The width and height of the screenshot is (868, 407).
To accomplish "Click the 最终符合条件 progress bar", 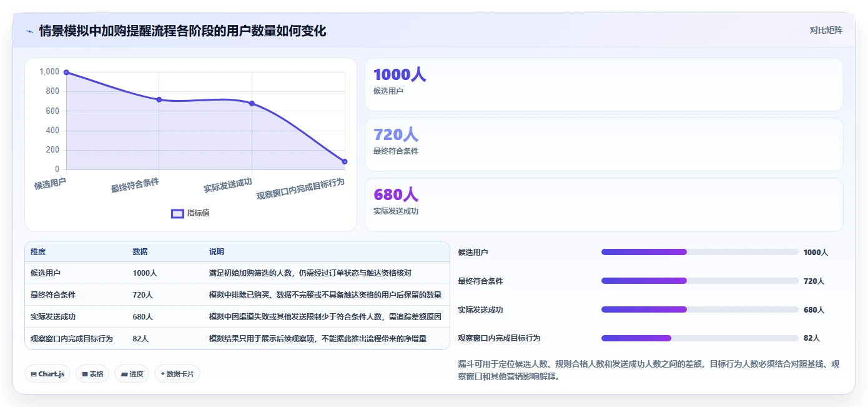I will 699,281.
